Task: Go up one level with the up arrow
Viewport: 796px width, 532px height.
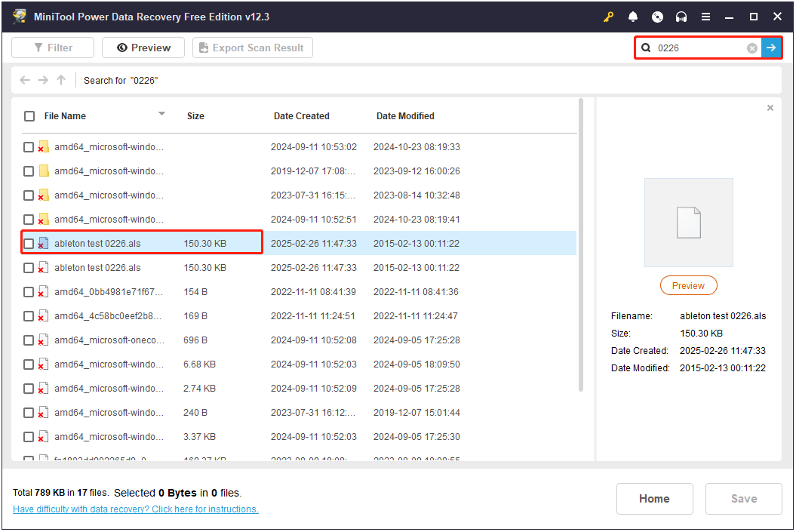Action: click(x=61, y=80)
